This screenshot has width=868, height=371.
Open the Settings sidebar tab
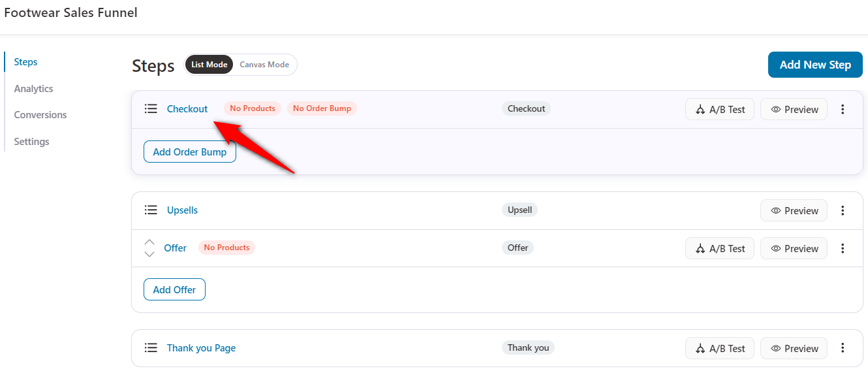click(31, 141)
